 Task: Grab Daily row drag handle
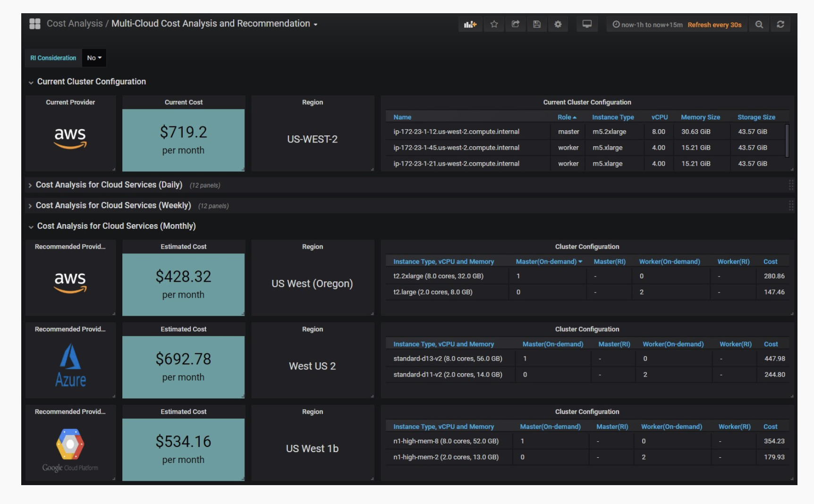(x=791, y=185)
